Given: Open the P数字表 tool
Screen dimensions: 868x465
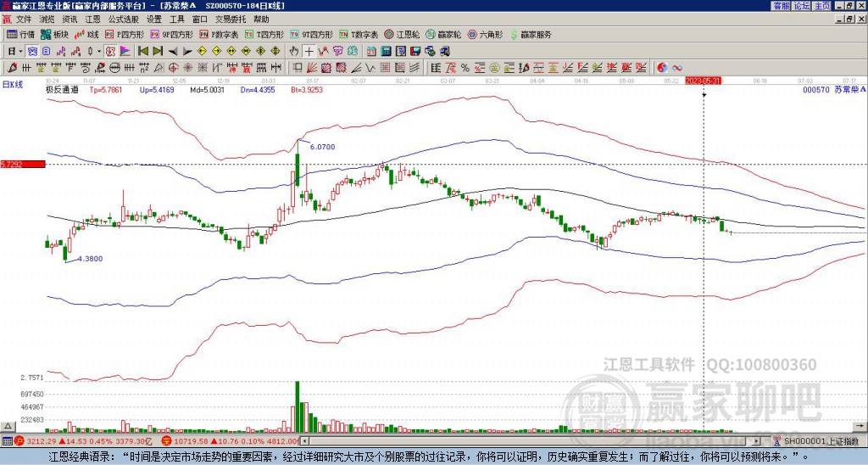Looking at the screenshot, I should pyautogui.click(x=219, y=34).
